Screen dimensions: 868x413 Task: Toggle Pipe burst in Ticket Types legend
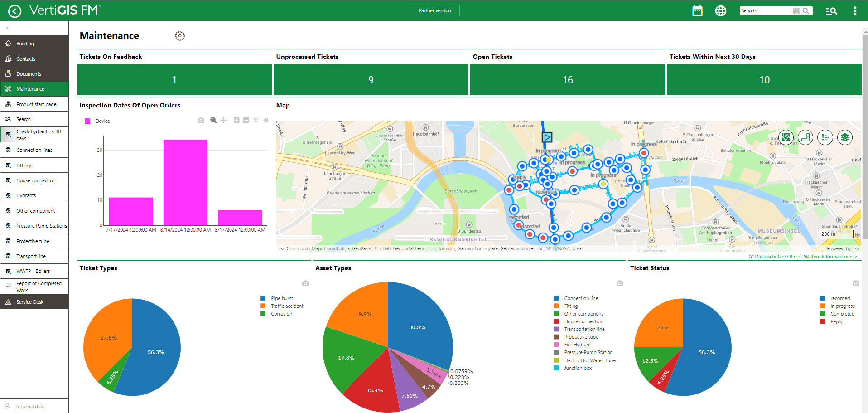[277, 298]
